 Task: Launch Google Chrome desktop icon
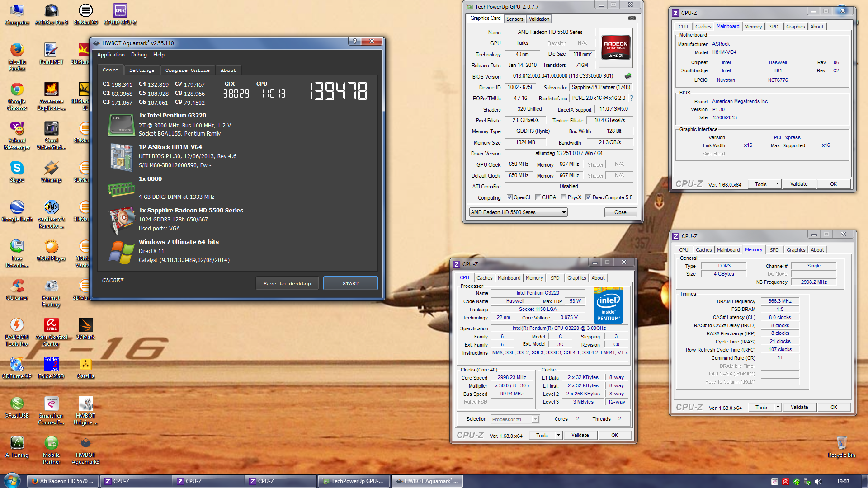[17, 96]
